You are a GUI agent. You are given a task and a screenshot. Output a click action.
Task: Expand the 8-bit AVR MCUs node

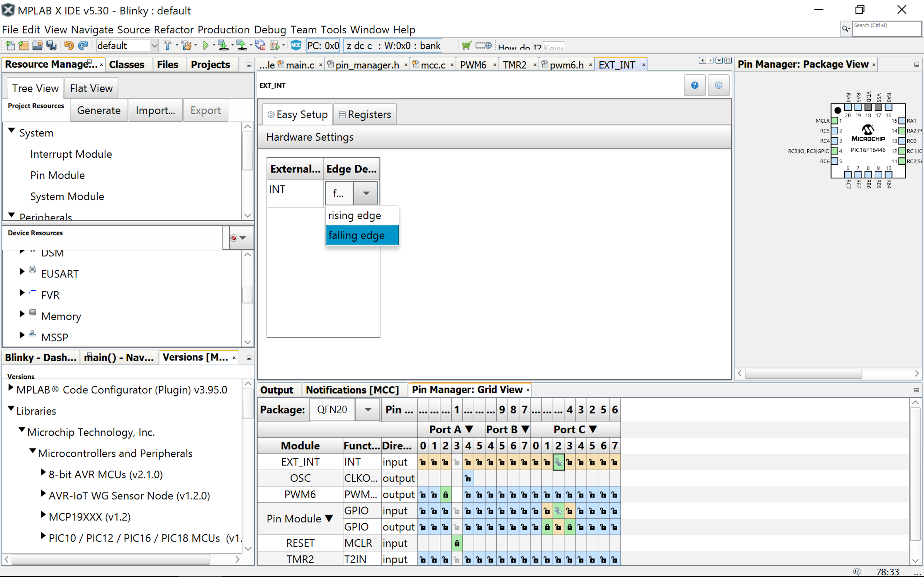(43, 472)
